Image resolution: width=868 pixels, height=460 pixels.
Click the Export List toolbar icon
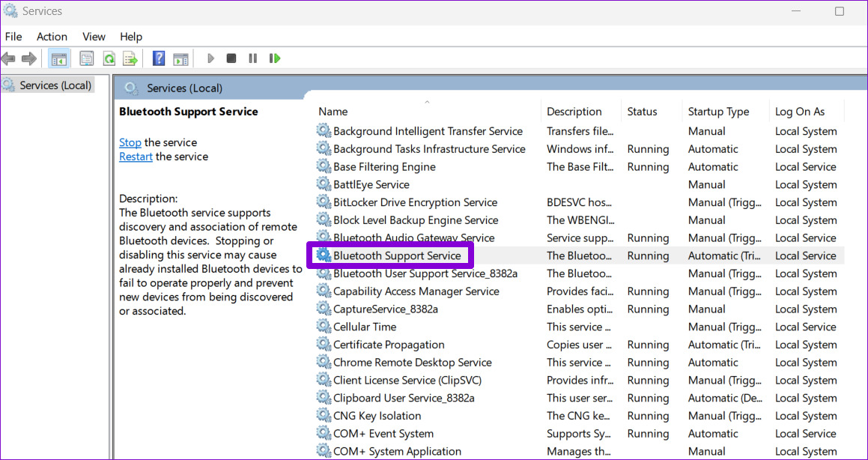(130, 58)
